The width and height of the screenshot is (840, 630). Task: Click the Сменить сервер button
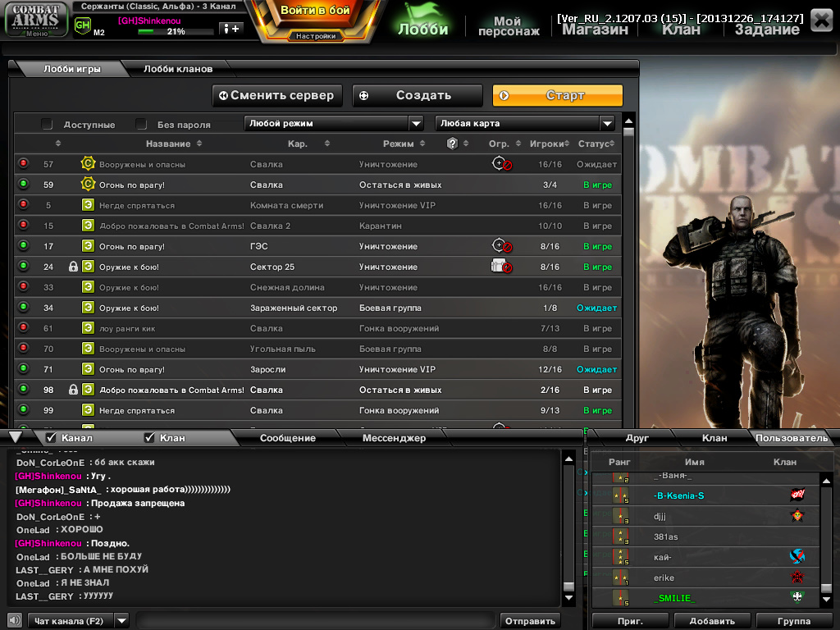(x=277, y=95)
